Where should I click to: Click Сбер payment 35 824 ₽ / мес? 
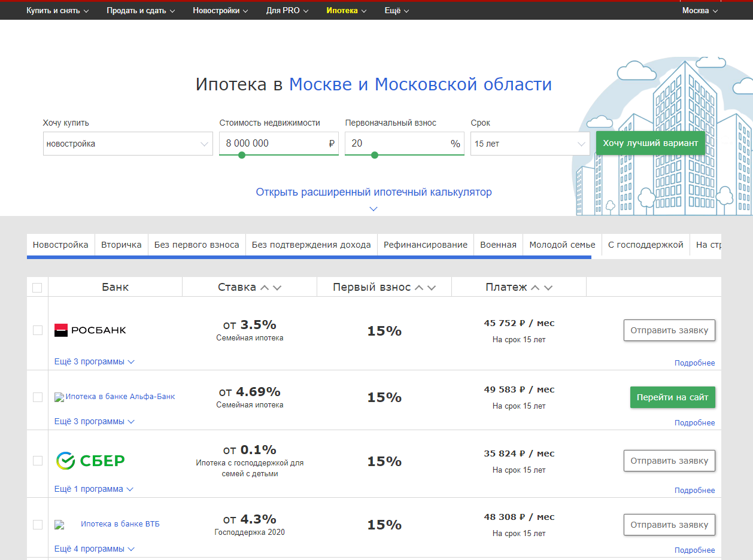point(519,454)
